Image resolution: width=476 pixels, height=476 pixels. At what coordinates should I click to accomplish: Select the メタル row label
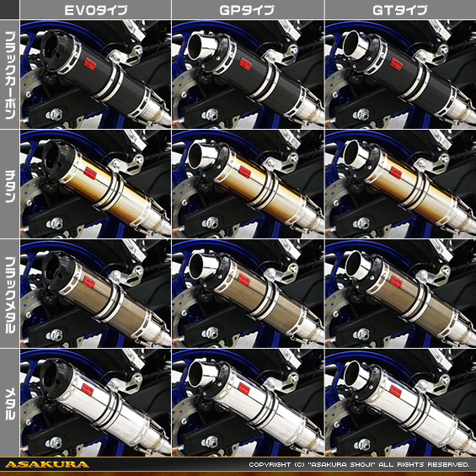coord(10,403)
